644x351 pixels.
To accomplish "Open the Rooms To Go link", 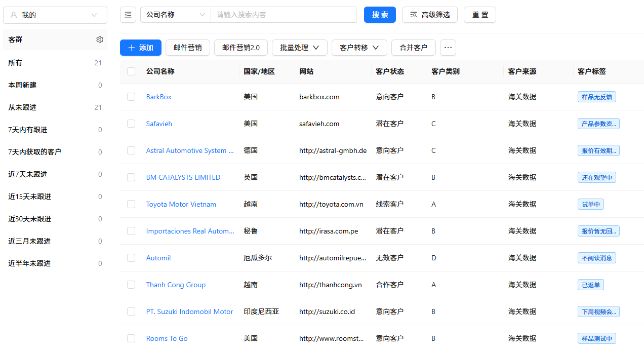I will click(x=167, y=338).
